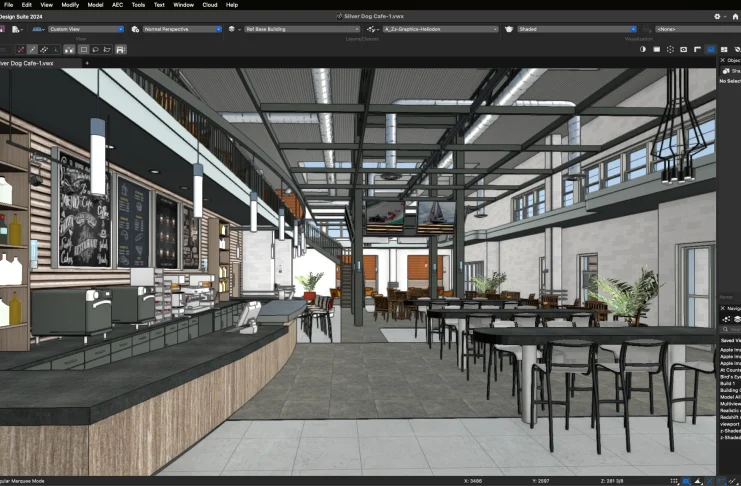Click the settings gear icon in title bar
The height and width of the screenshot is (486, 741).
pyautogui.click(x=717, y=17)
